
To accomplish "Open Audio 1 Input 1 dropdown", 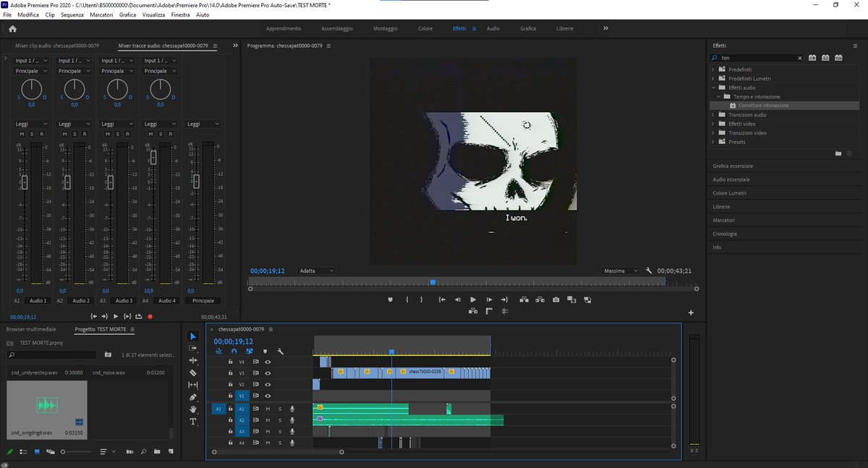I will click(31, 61).
